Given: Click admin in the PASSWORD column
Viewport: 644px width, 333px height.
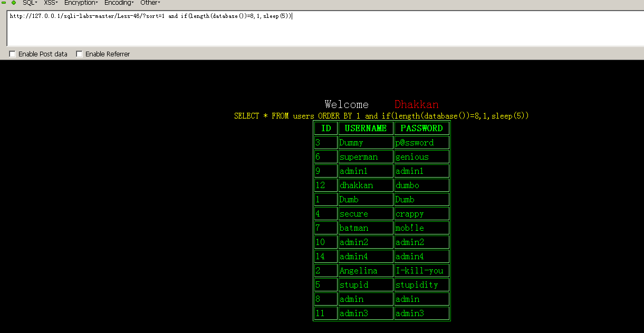Looking at the screenshot, I should tap(422, 299).
